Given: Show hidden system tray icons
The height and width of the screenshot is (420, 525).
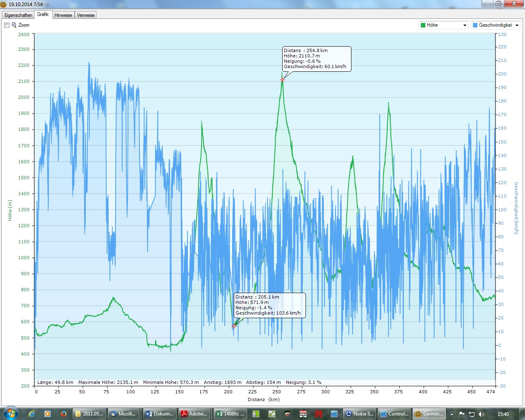Looking at the screenshot, I should [452, 414].
